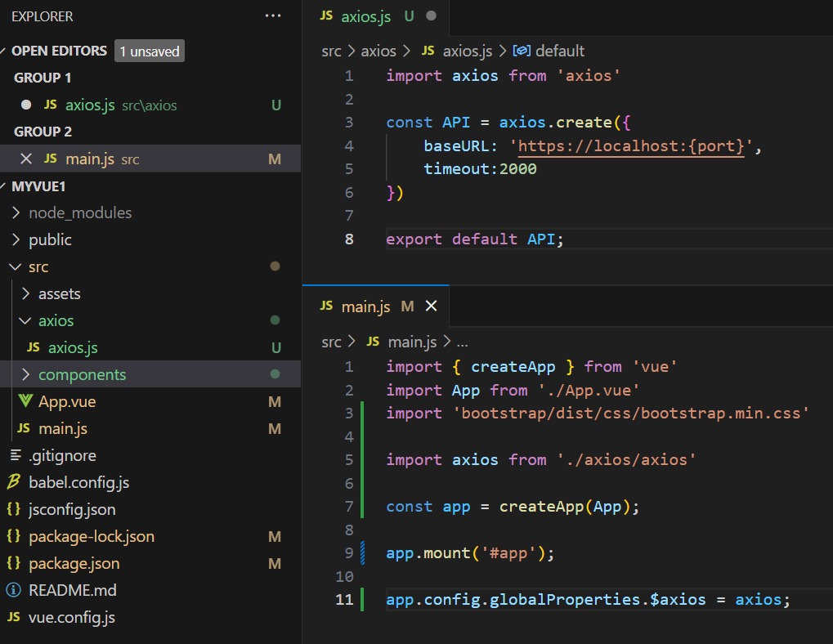The height and width of the screenshot is (644, 833).
Task: Click green added-lines gutter bar at main.js line 5
Action: click(362, 460)
